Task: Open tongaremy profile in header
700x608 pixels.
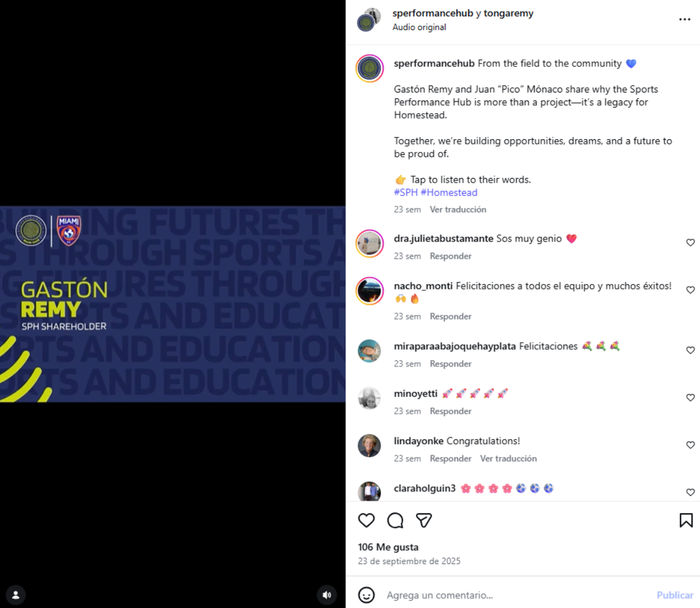Action: tap(508, 13)
